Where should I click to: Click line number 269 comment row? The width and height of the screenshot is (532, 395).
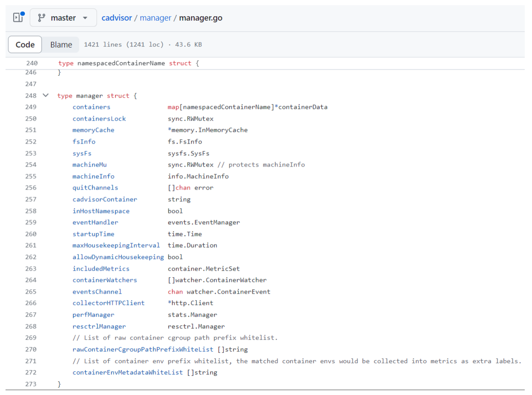[x=31, y=338]
